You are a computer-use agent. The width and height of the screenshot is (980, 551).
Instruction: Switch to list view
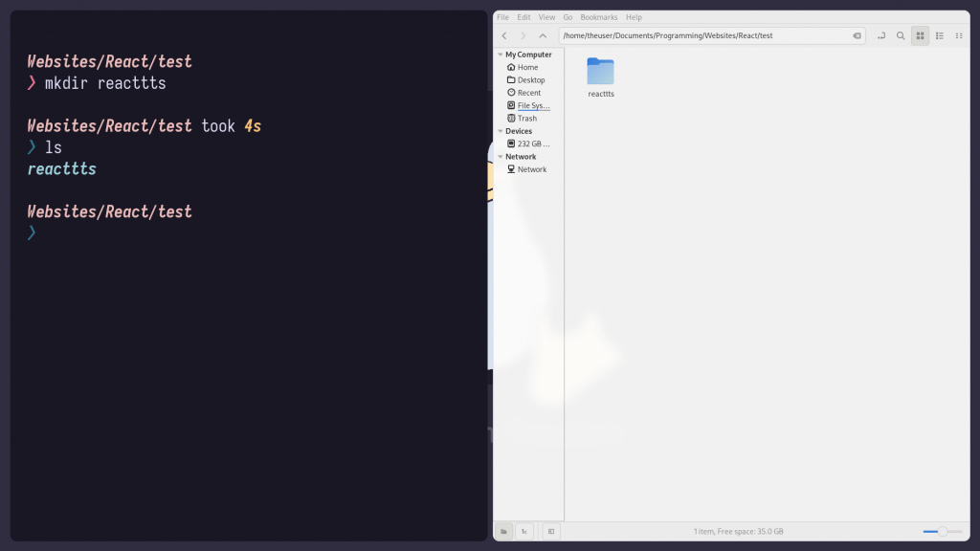point(940,36)
